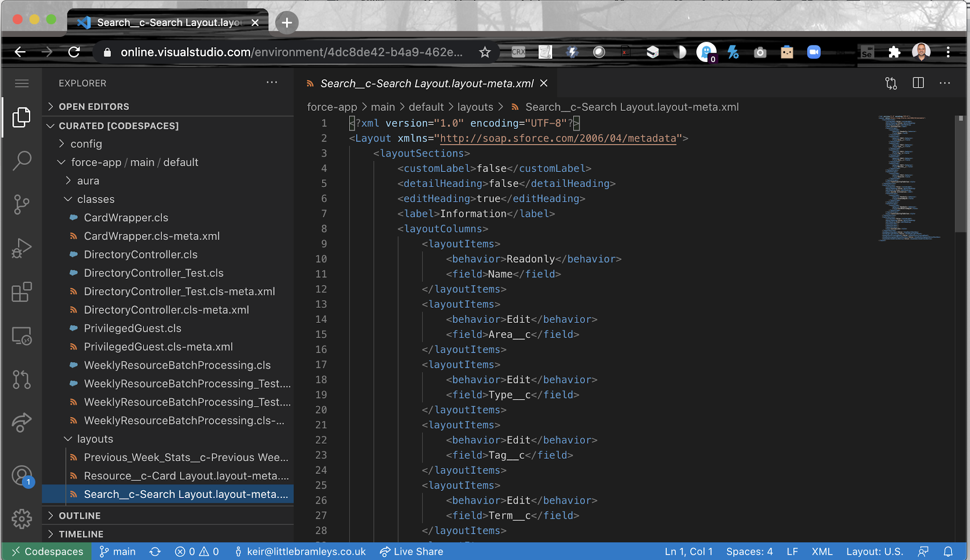Select the XML language mode in status bar
This screenshot has height=560, width=970.
[822, 551]
